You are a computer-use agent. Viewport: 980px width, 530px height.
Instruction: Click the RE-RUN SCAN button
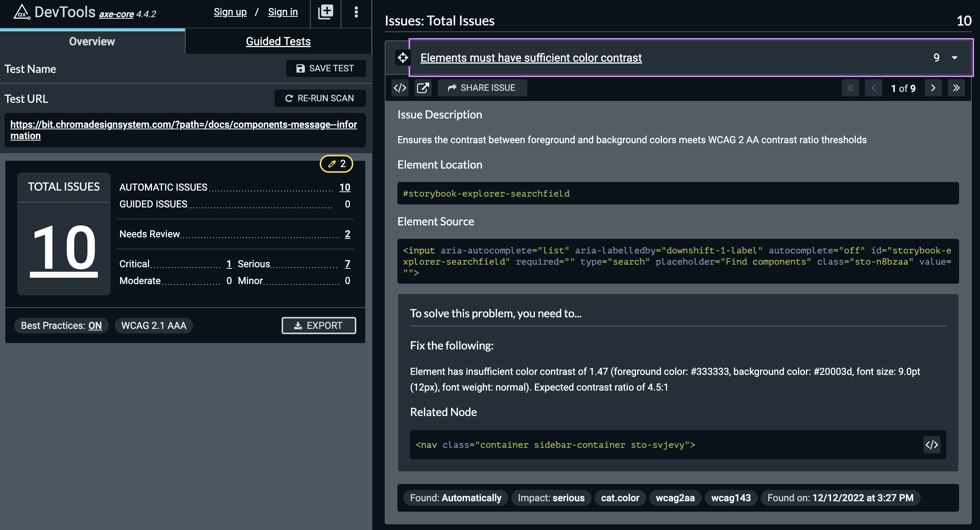tap(320, 98)
